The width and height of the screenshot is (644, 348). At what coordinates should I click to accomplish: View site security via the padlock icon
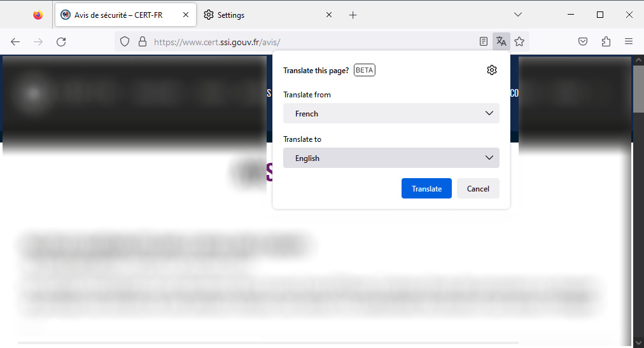coord(143,42)
